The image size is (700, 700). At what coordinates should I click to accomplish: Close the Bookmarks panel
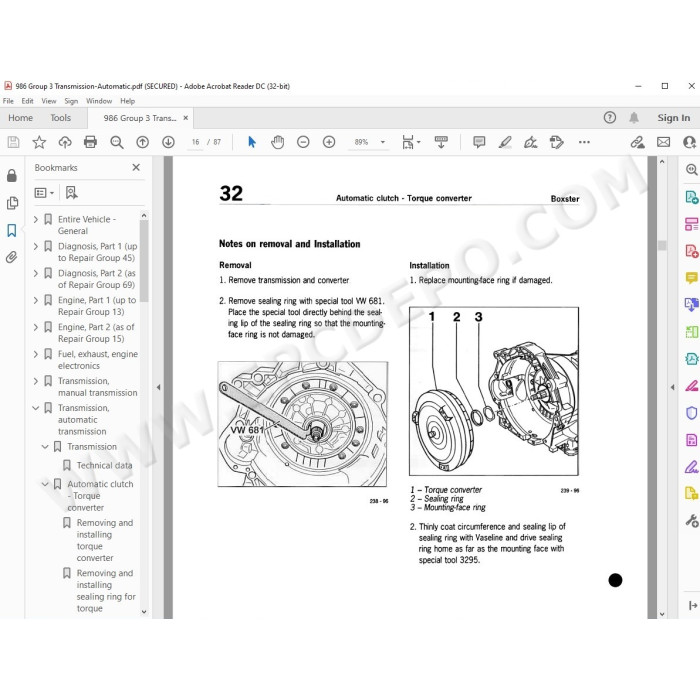[136, 167]
